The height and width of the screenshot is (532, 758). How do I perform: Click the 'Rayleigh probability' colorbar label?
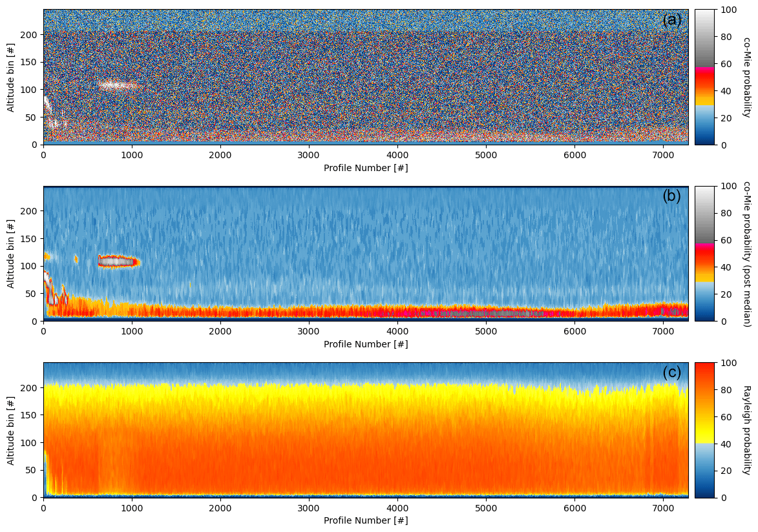747,429
